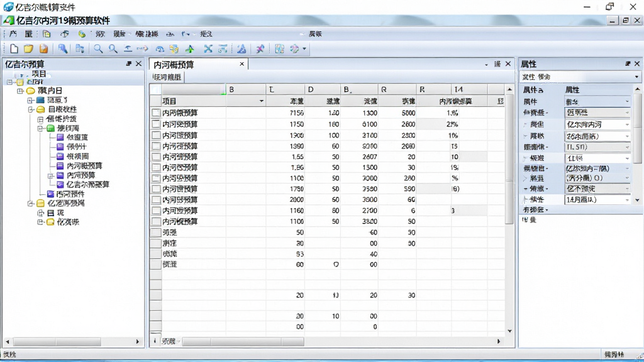Viewport: 644px width, 362px height.
Task: Click the copy documents toolbar icon
Action: click(x=80, y=49)
